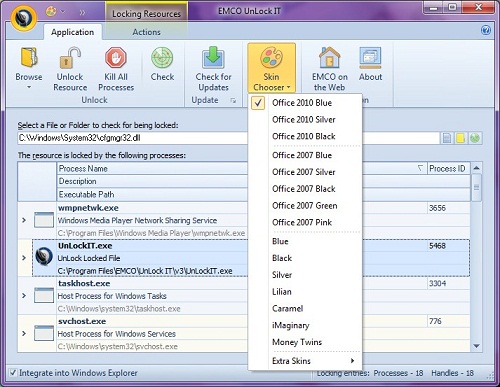Choose the Office 2007 Green skin
This screenshot has height=387, width=500.
305,205
